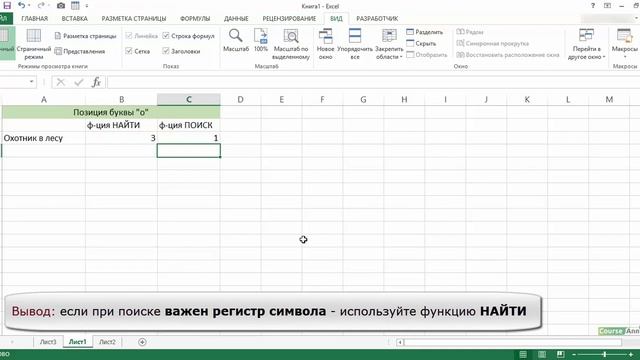This screenshot has width=640, height=360.
Task: Click the Save icon in quick access toolbar
Action: coord(7,5)
